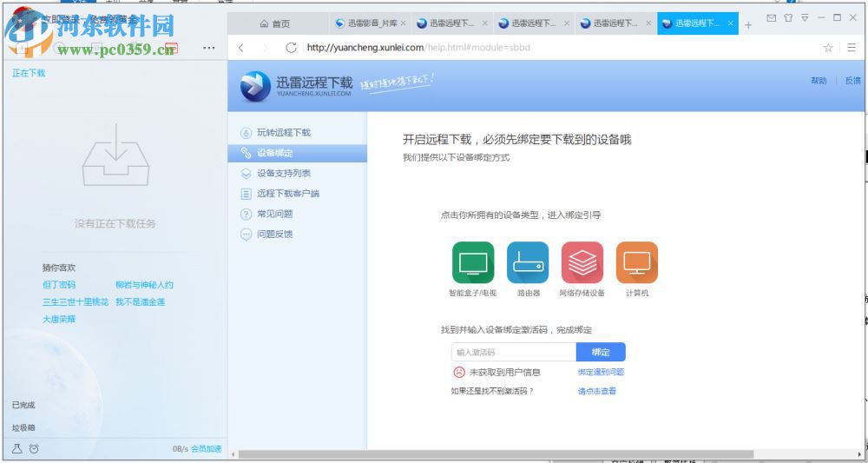
Task: Click the blue 绑定 bind button
Action: (601, 352)
